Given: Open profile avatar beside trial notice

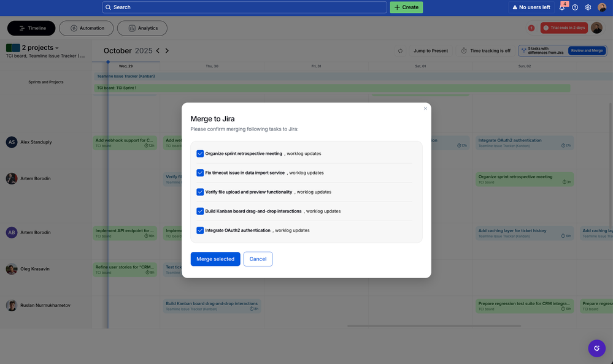Looking at the screenshot, I should point(596,28).
